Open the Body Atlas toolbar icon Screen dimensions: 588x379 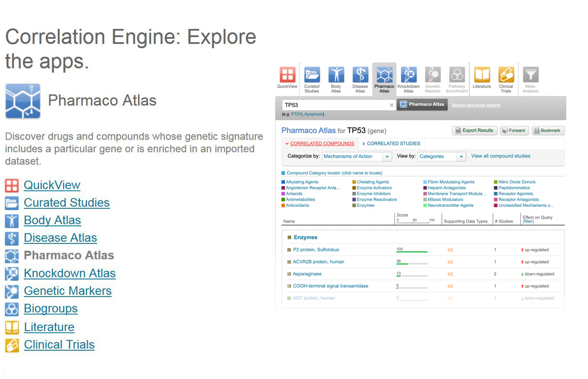[336, 75]
